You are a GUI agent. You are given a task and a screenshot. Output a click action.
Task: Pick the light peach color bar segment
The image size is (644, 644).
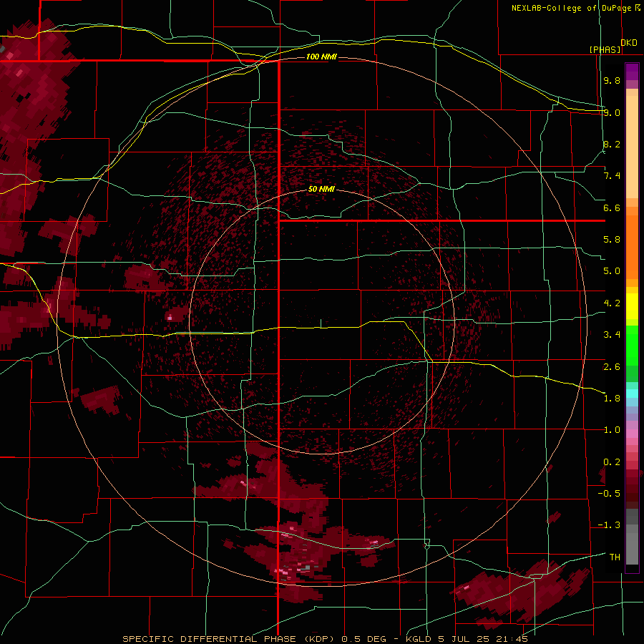632,147
